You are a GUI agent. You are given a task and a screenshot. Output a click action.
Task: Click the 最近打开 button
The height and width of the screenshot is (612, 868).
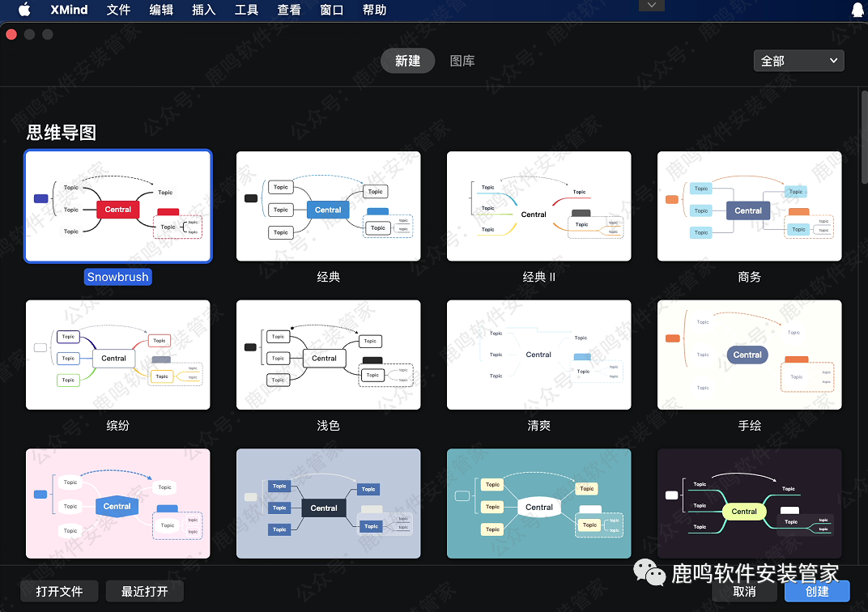click(x=144, y=591)
